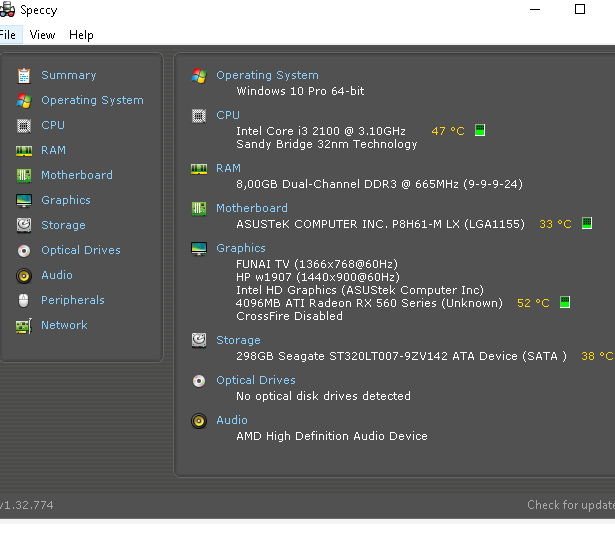Screen dimensions: 615x536
Task: Click speaker icon beside Audio summary heading
Action: [199, 421]
